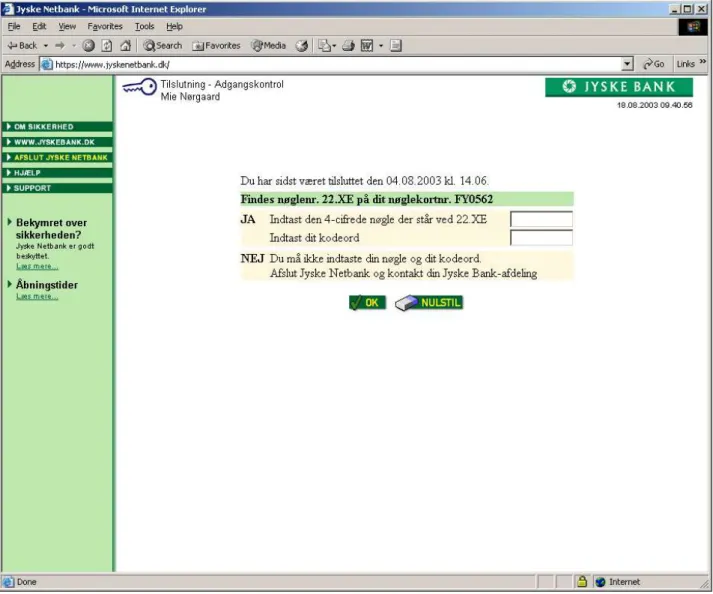This screenshot has width=713, height=594.
Task: Click the Jyske Bank logo
Action: (619, 87)
